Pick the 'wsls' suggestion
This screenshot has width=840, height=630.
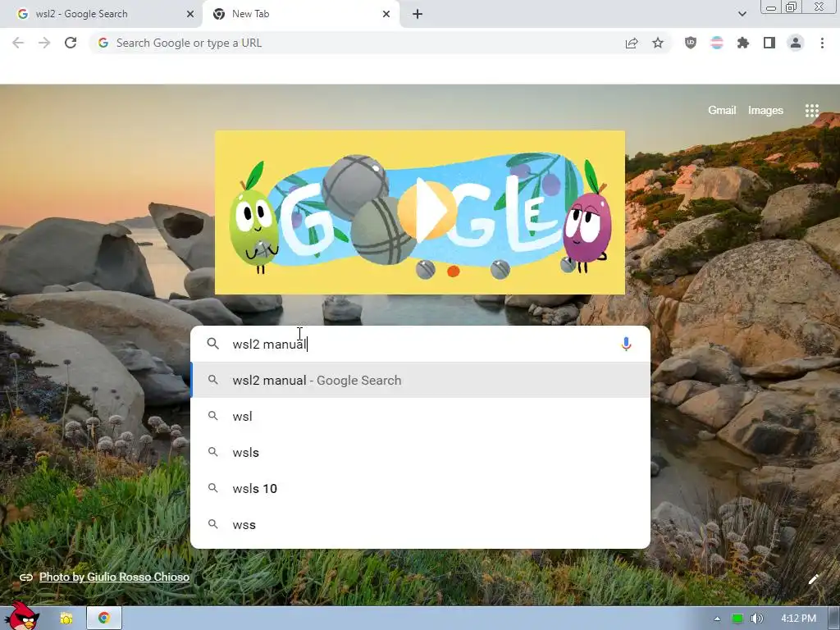[x=421, y=453]
